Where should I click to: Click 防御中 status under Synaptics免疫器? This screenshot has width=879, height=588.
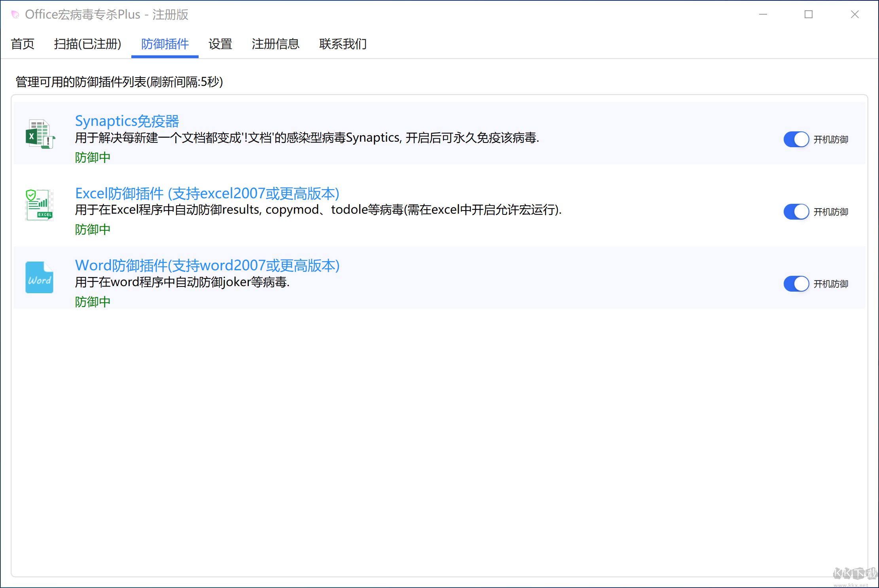point(92,157)
